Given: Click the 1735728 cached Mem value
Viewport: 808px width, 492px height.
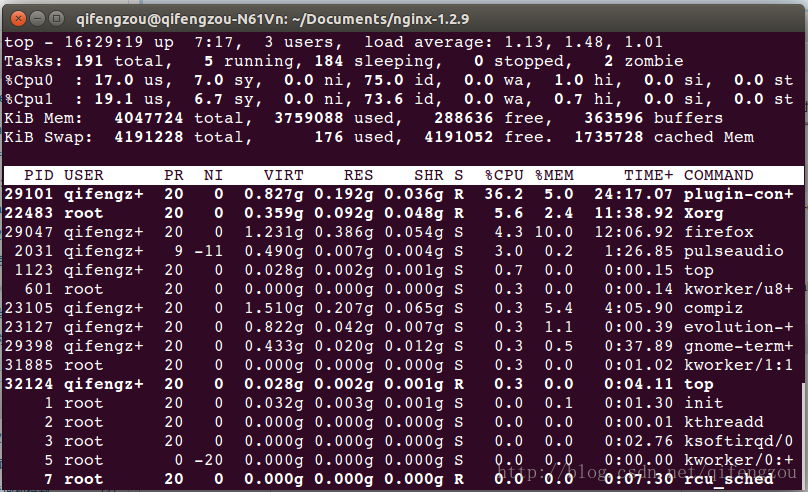Looking at the screenshot, I should (609, 138).
